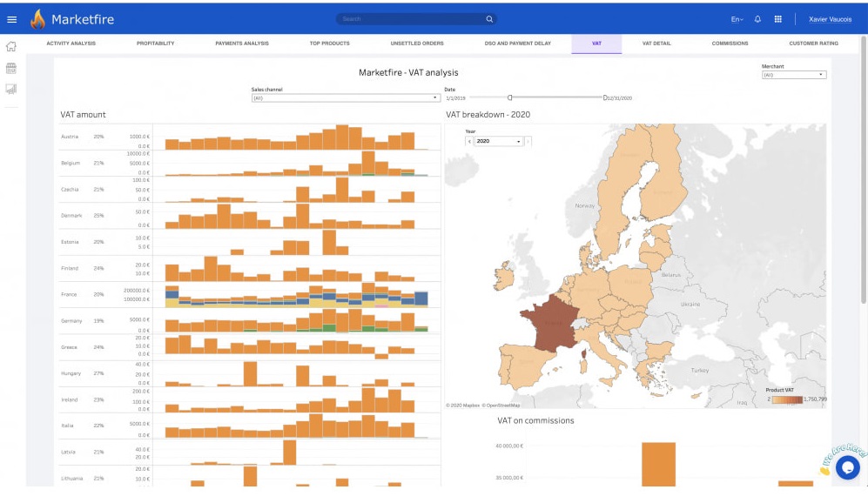Open the hamburger menu
The height and width of the screenshot is (503, 868).
[x=11, y=19]
